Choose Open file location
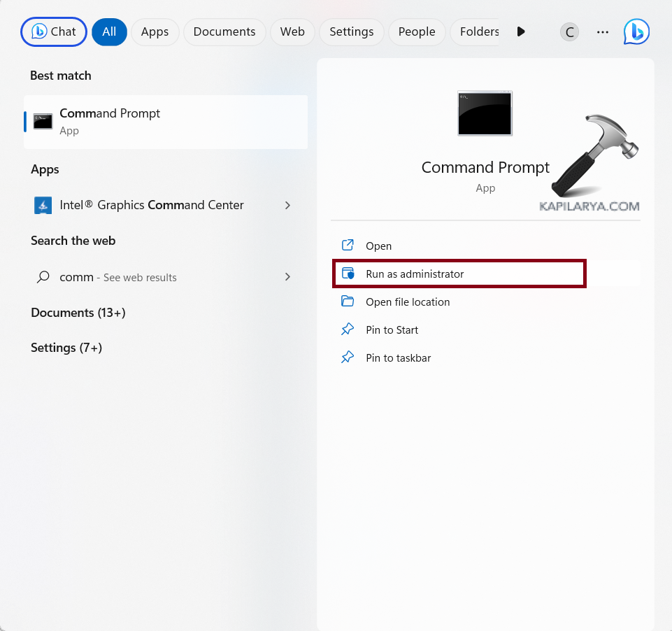Image resolution: width=672 pixels, height=631 pixels. [x=485, y=302]
